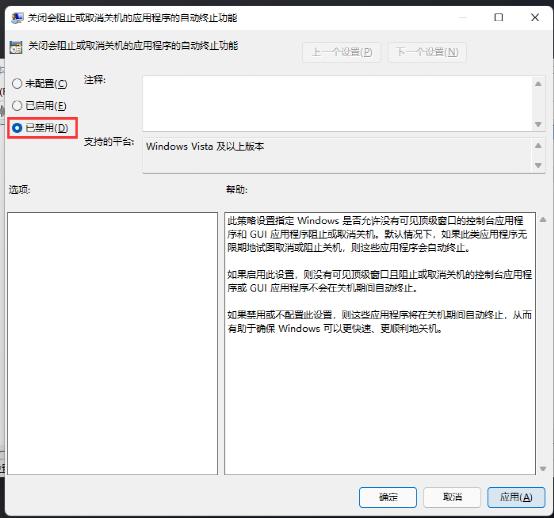
Task: Close the policy dialog window
Action: coord(535,17)
